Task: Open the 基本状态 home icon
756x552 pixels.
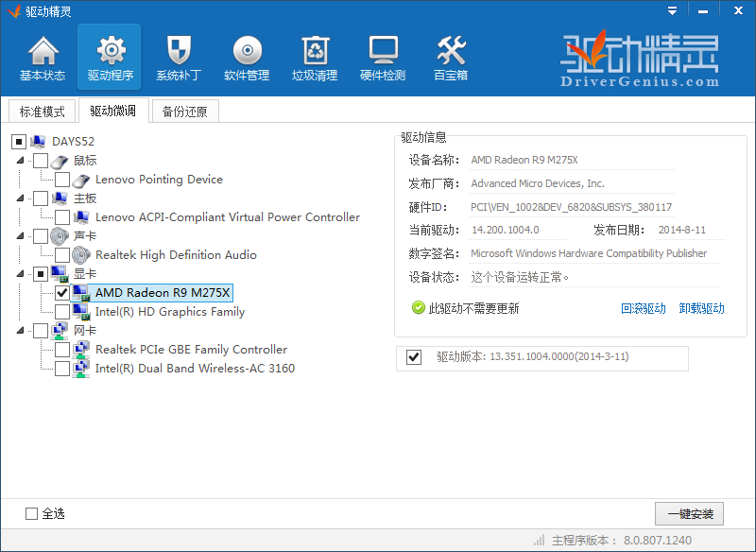Action: pyautogui.click(x=43, y=51)
